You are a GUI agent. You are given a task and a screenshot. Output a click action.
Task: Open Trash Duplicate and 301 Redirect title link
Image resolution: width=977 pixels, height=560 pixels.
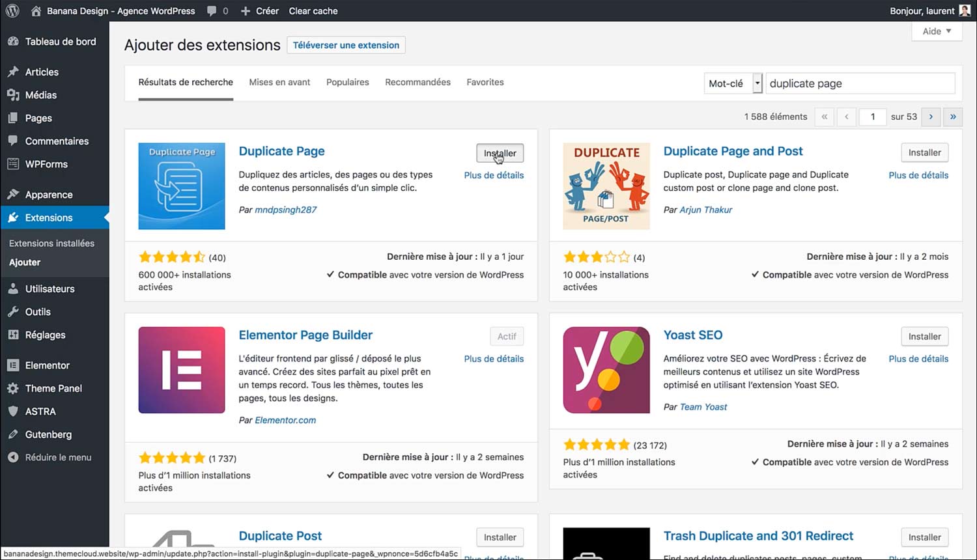tap(758, 536)
